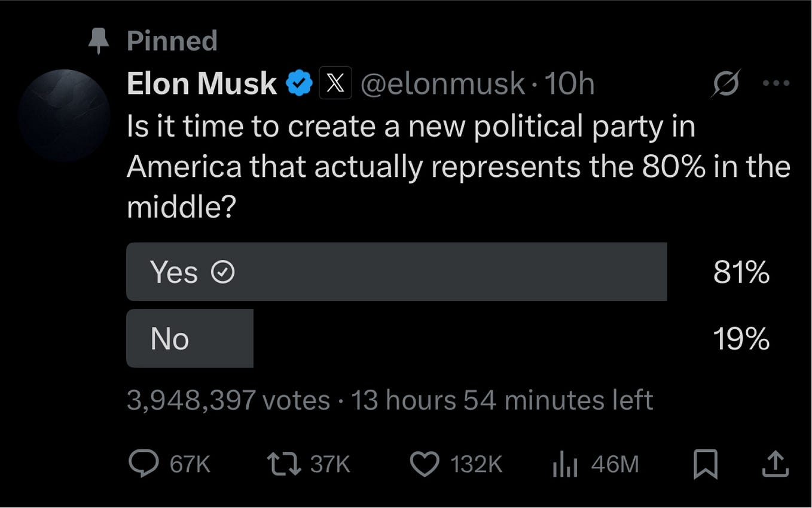Click the 3,948,397 votes count
The width and height of the screenshot is (812, 508).
pos(228,400)
